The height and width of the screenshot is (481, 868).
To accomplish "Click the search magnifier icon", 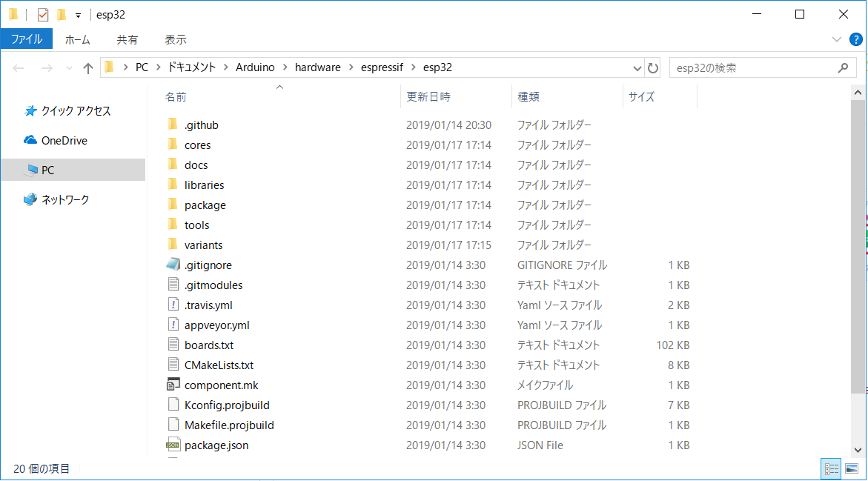I will [843, 67].
